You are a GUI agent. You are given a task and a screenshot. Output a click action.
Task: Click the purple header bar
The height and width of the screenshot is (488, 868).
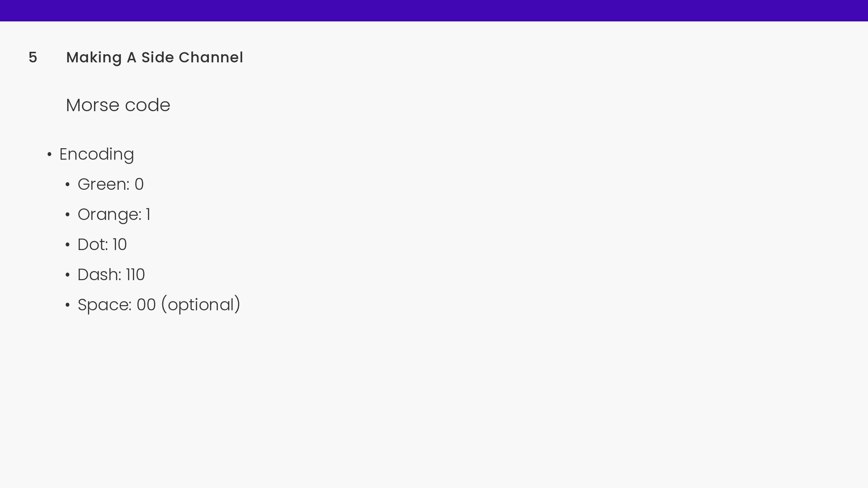coord(434,10)
